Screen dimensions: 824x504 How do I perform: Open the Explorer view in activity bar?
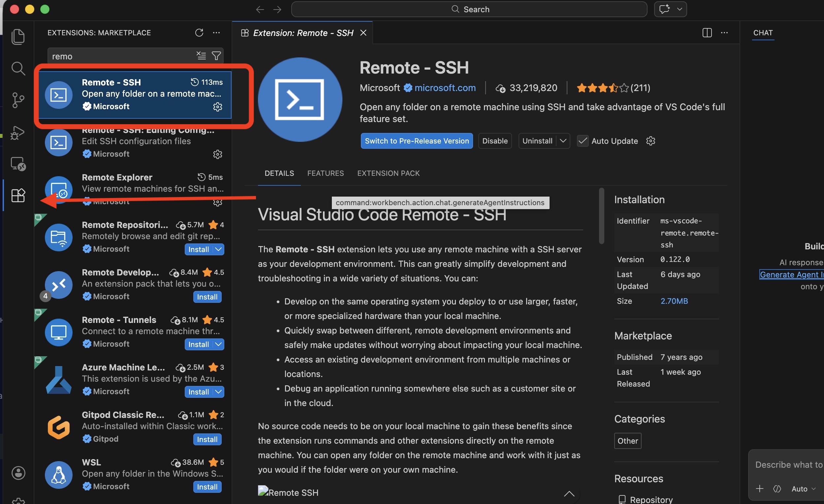point(18,37)
